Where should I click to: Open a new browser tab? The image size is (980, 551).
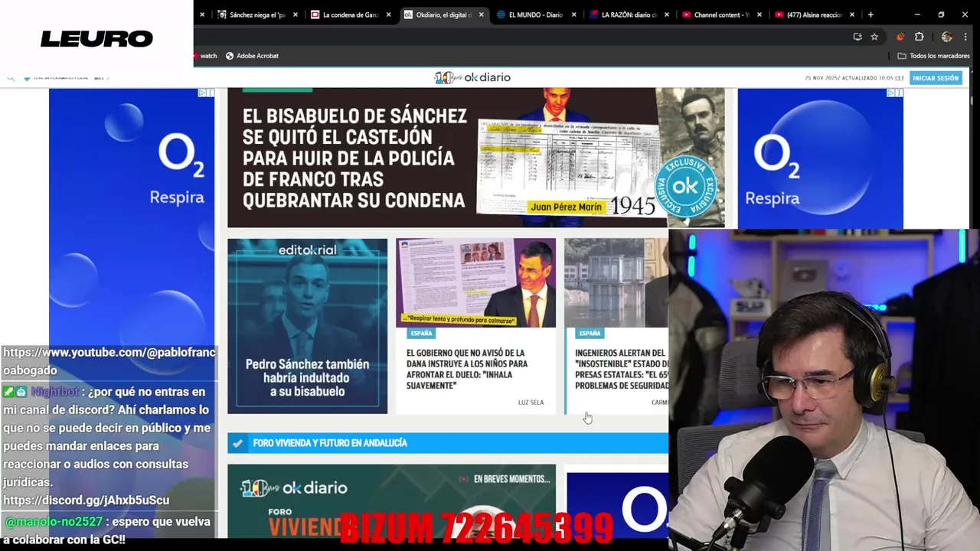871,15
